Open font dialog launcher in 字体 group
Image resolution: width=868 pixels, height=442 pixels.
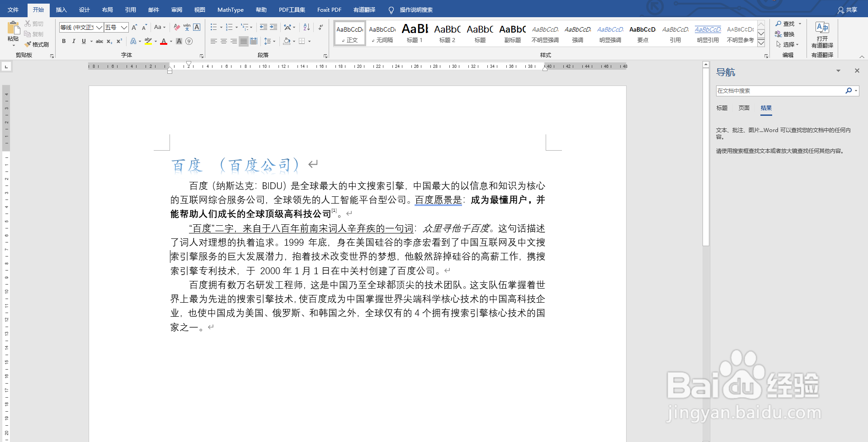coord(202,56)
